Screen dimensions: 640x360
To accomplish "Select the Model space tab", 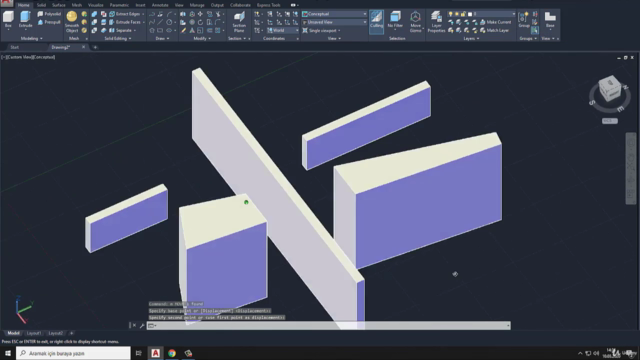I will pos(13,333).
